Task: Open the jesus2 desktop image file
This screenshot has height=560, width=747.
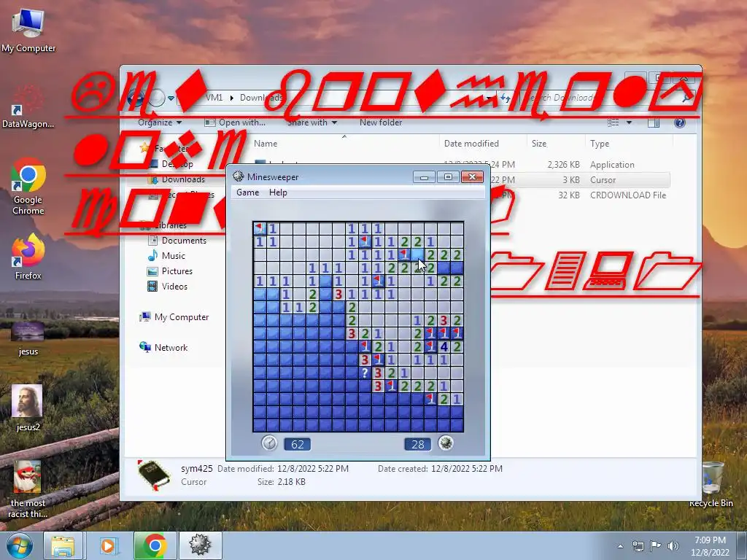Action: point(28,408)
